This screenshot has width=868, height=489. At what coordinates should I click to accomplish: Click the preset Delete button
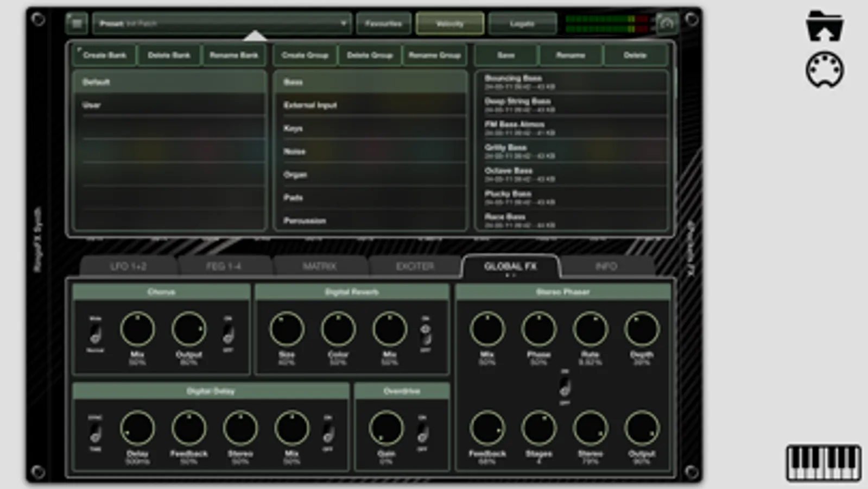[635, 55]
